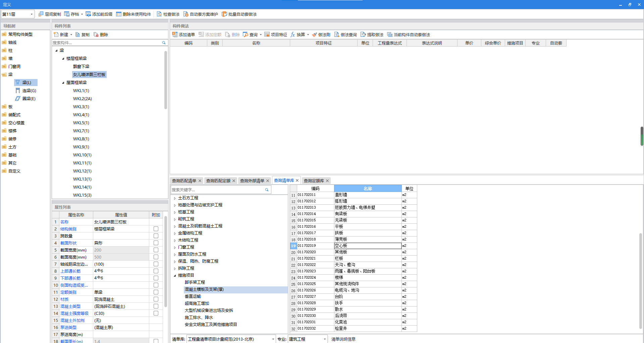Viewport: 644px width, 343px height.
Task: Select 飘窗下梁 component
Action: (81, 66)
